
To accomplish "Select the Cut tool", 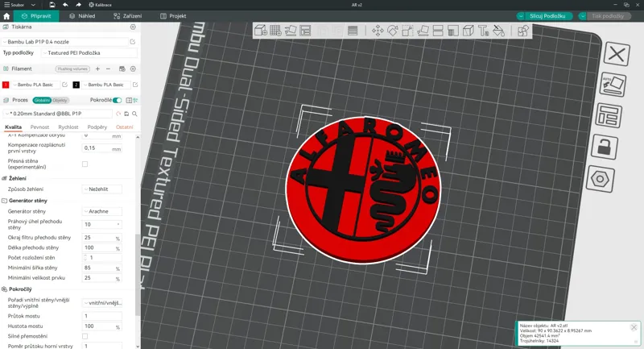I will point(438,31).
